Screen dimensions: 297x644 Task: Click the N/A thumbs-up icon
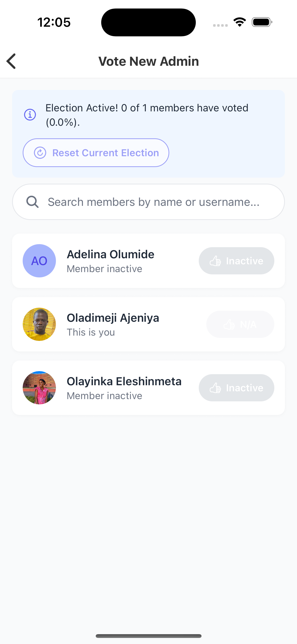pyautogui.click(x=229, y=325)
